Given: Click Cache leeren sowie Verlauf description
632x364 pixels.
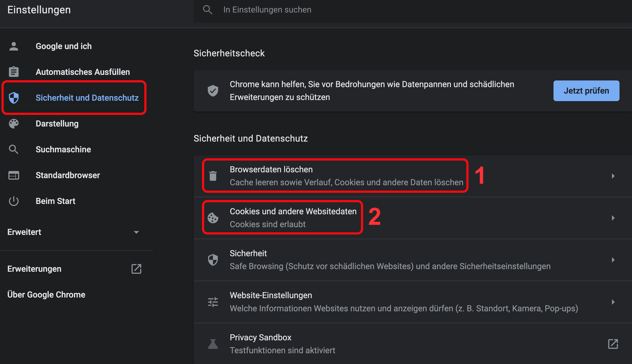Looking at the screenshot, I should [x=346, y=182].
